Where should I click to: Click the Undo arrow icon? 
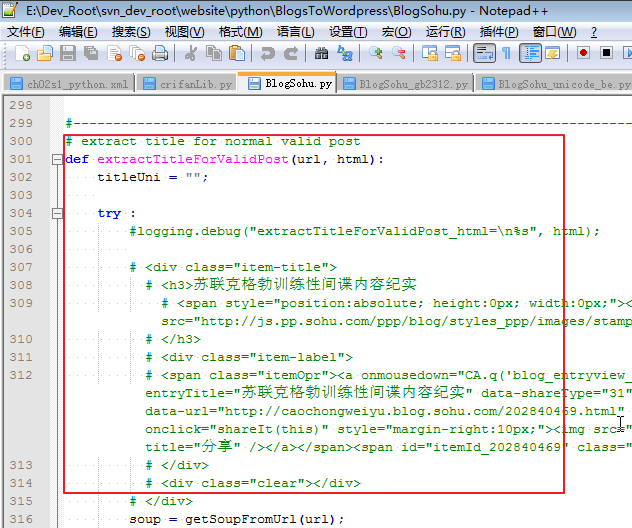click(x=267, y=53)
